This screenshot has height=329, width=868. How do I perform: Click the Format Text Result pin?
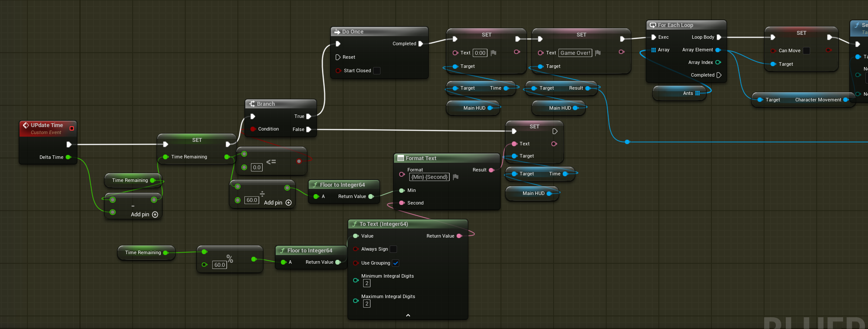(491, 170)
